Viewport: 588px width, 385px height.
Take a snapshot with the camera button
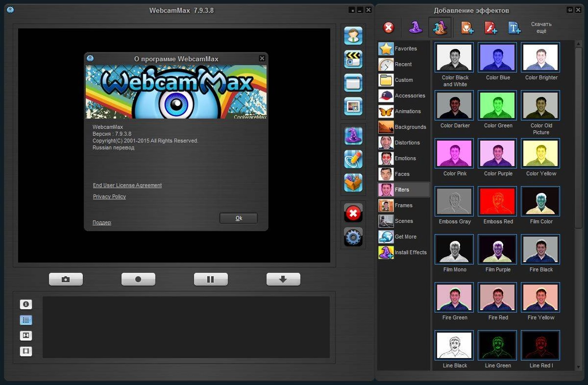pos(66,279)
